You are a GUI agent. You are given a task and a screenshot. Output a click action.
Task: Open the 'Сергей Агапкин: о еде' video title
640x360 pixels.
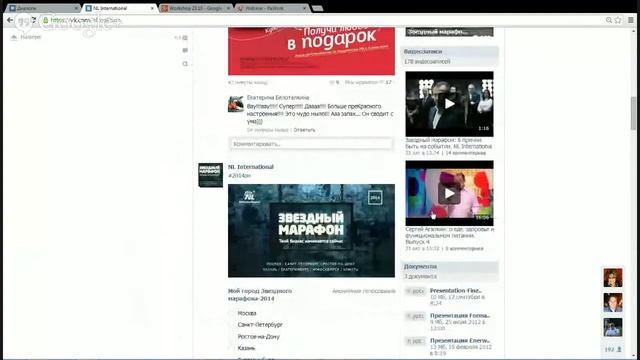coord(449,236)
